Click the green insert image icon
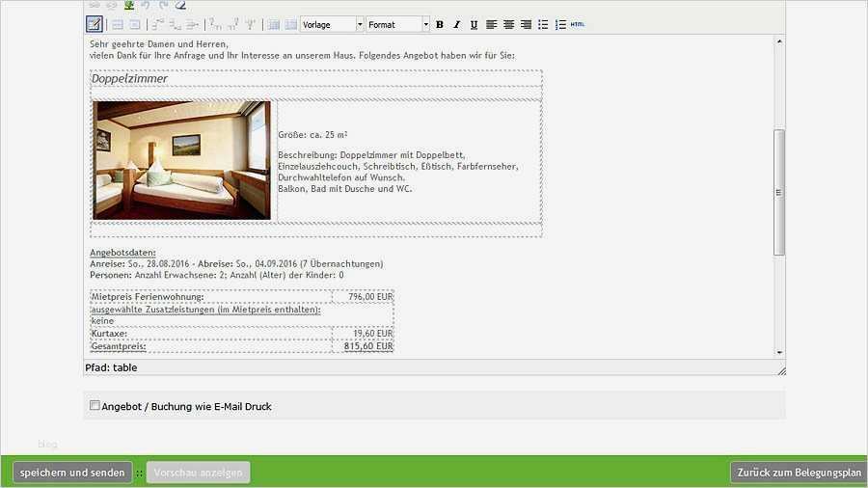Screen dimensions: 868x488 (x=129, y=5)
